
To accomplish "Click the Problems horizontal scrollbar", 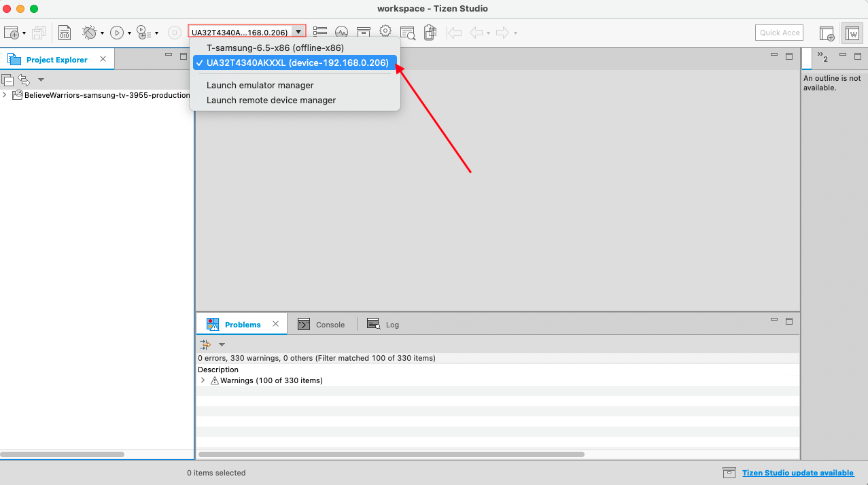I will (x=392, y=454).
